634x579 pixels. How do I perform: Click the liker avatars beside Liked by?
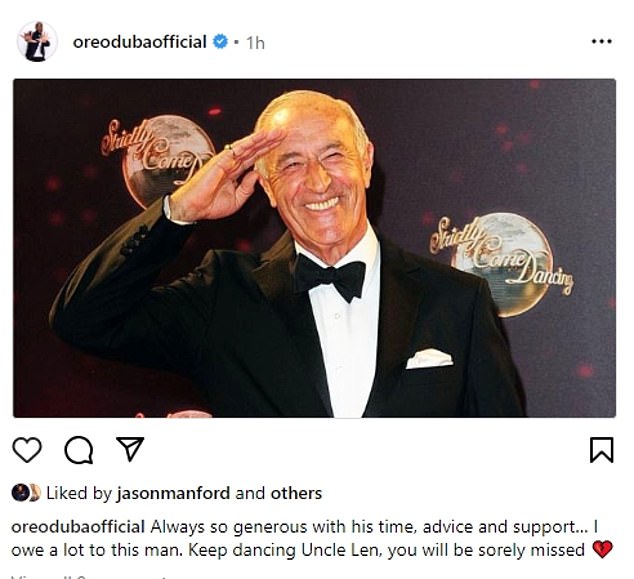(x=26, y=493)
